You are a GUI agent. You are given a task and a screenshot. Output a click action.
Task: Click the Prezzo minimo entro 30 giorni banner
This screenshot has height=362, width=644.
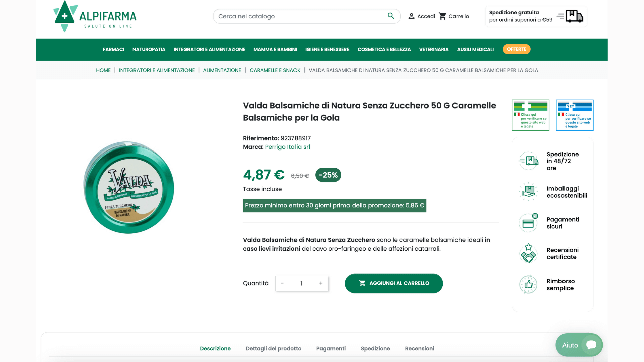334,205
